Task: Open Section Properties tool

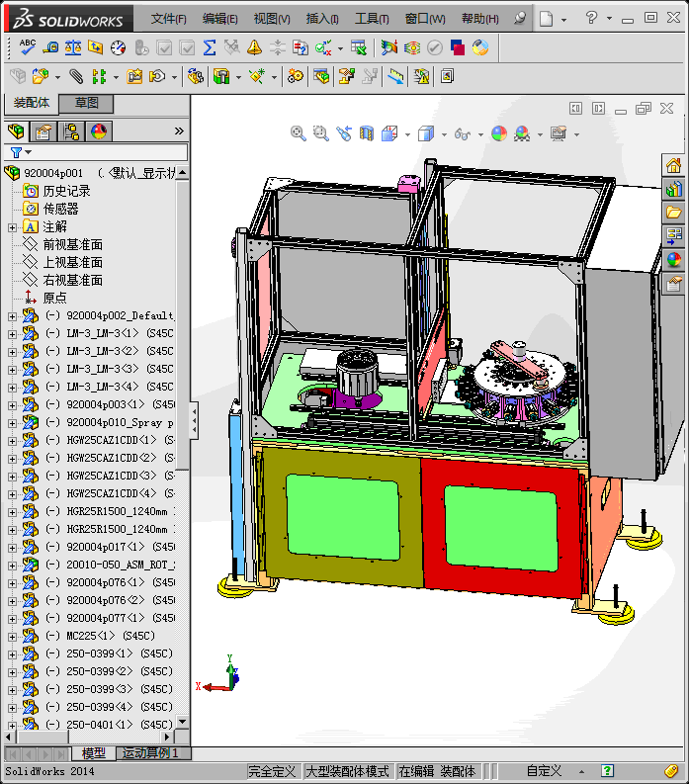Action: 96,47
